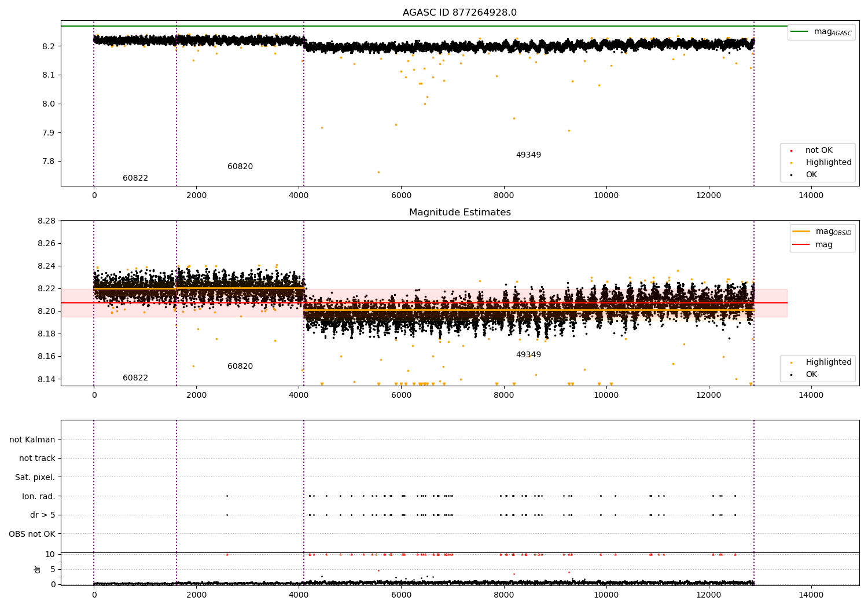Click the 60822 label in Magnitude Estimates plot
Image resolution: width=868 pixels, height=608 pixels.
[x=135, y=378]
